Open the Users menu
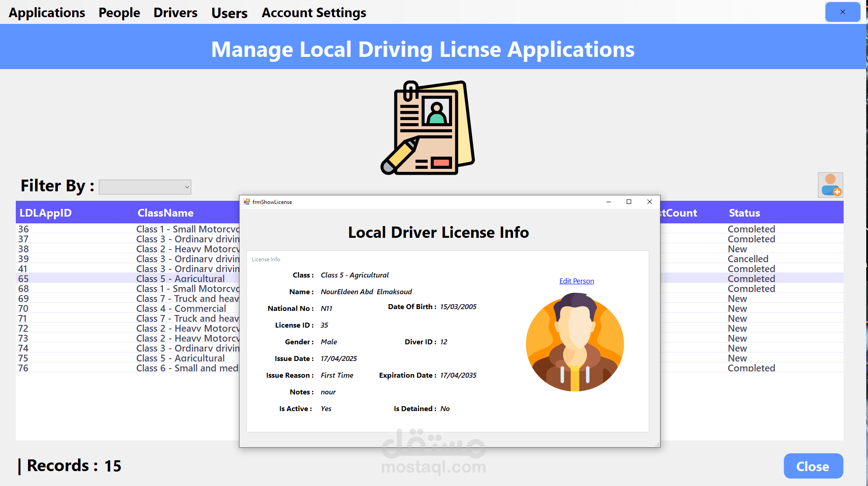Screen dimensions: 868x486 [229, 13]
